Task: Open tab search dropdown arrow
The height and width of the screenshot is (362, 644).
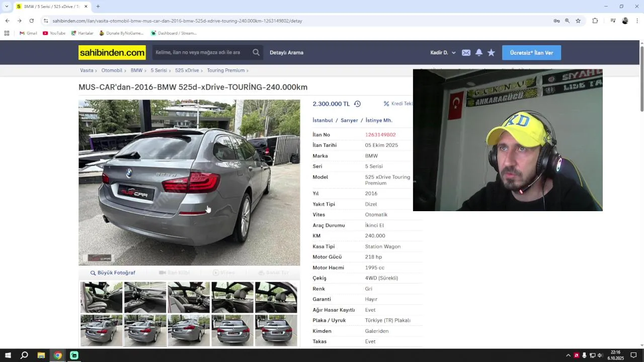Action: point(7,7)
